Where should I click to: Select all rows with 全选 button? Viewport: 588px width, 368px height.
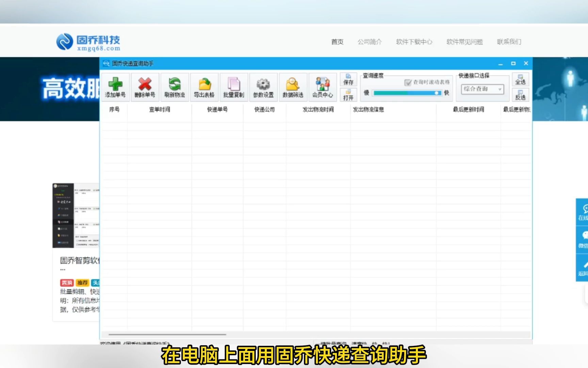520,79
